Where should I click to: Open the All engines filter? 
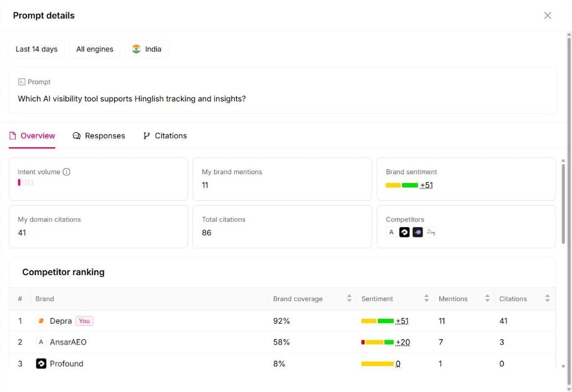pos(94,49)
